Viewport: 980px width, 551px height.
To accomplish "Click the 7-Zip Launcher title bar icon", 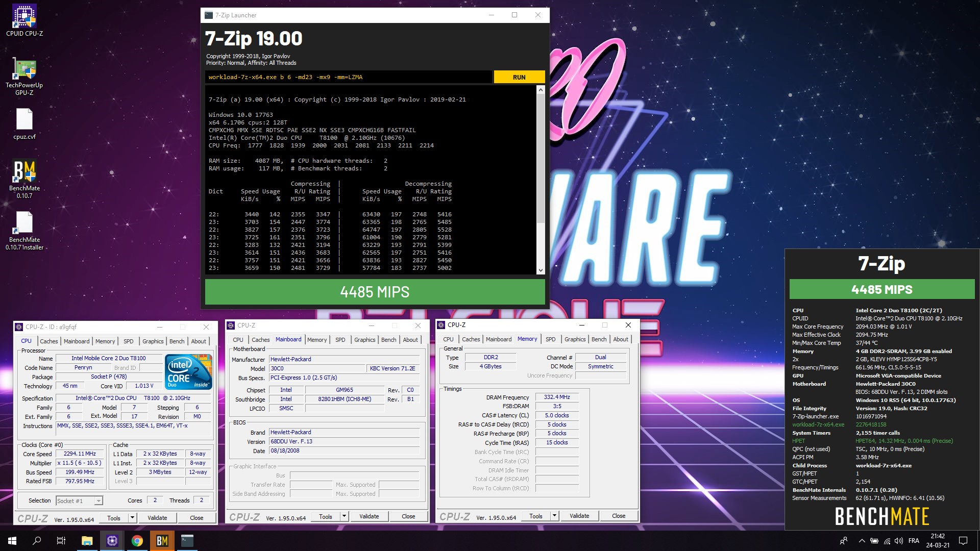I will pos(209,15).
